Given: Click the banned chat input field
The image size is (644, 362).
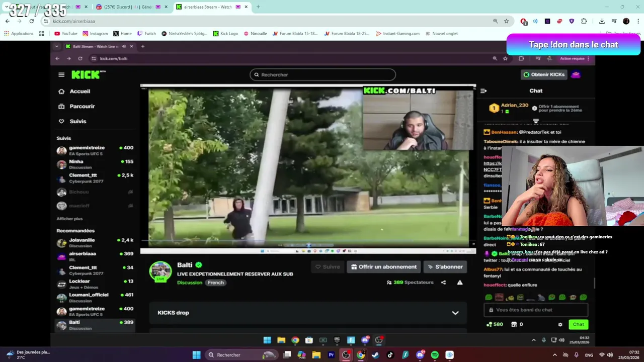Looking at the screenshot, I should click(x=536, y=310).
